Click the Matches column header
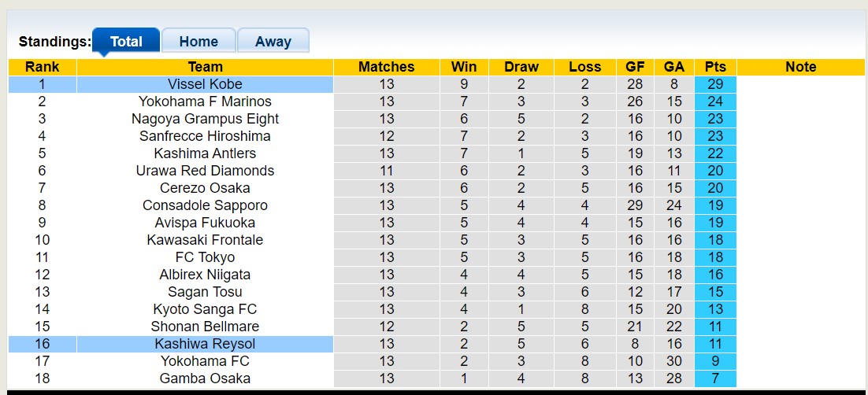Image resolution: width=868 pixels, height=395 pixels. point(386,67)
